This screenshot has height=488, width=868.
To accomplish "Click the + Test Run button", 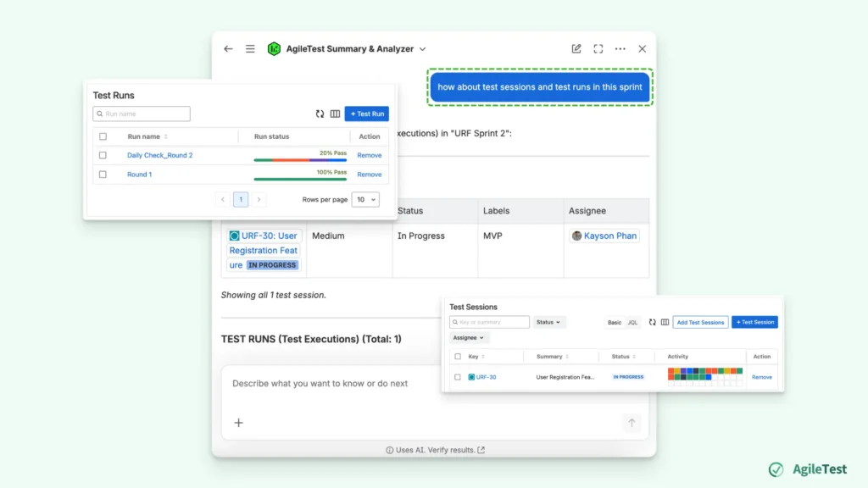I will [x=366, y=114].
